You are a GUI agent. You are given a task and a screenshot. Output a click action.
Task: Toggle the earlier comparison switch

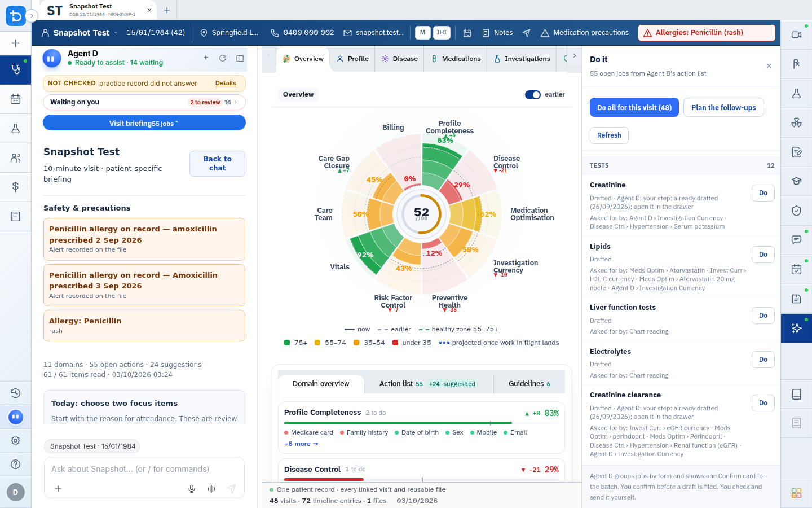[x=533, y=95]
